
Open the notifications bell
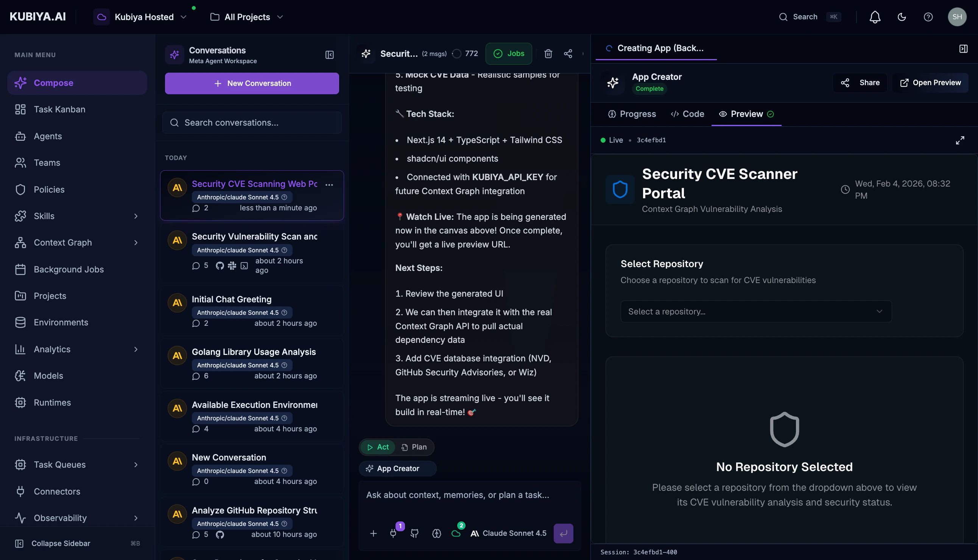875,17
